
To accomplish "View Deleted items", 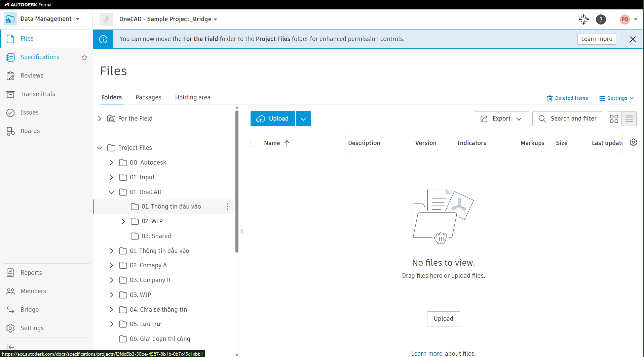I will click(x=567, y=98).
